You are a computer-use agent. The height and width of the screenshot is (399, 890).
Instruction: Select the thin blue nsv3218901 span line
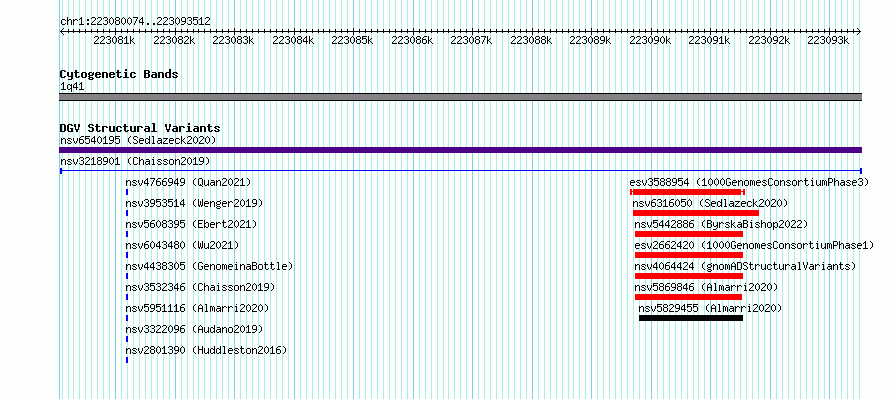pos(460,171)
